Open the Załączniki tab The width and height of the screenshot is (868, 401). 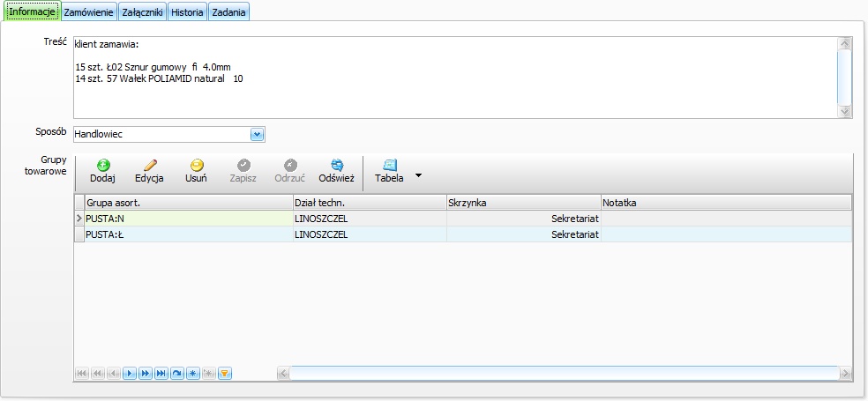pyautogui.click(x=143, y=12)
